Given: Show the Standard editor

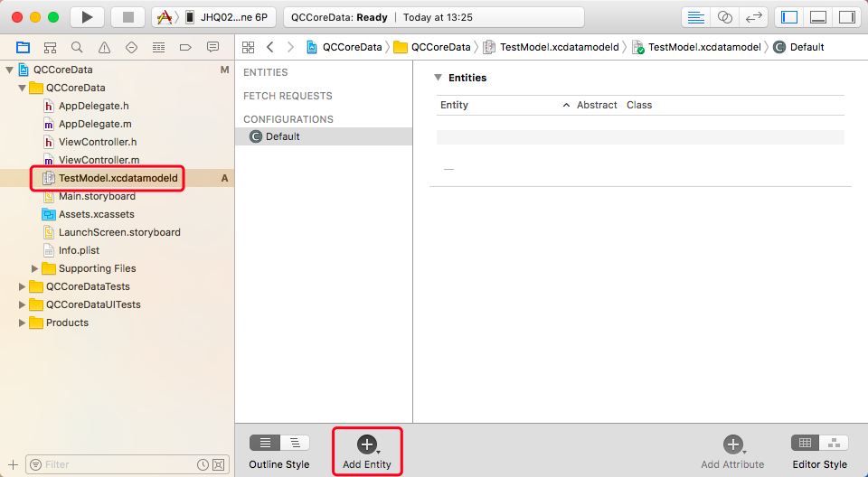Looking at the screenshot, I should click(696, 17).
